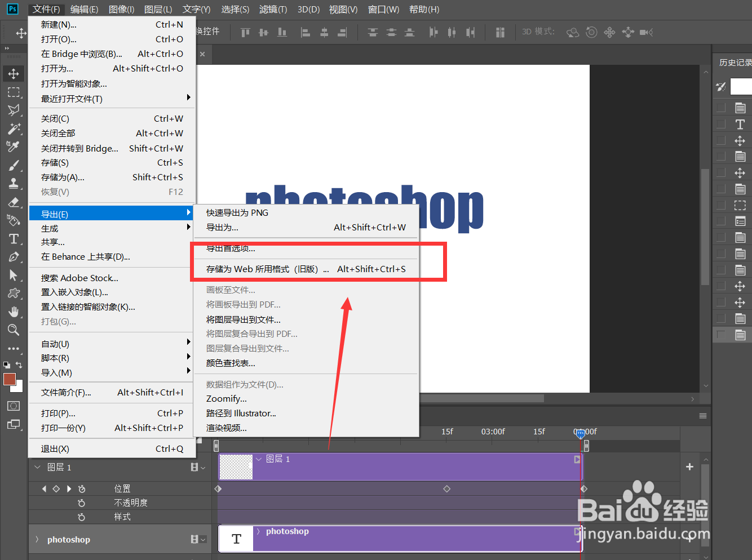Select the Paint Bucket tool
The image size is (752, 560).
[x=14, y=220]
